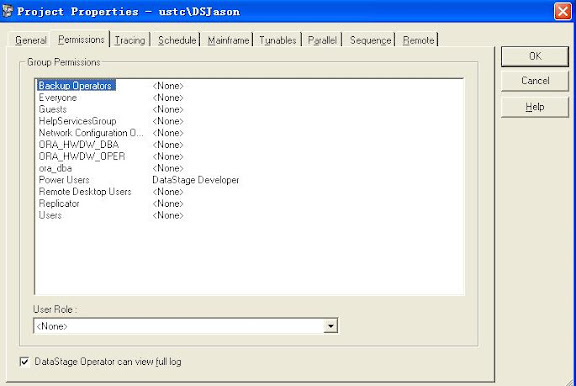576x386 pixels.
Task: Go to the Schedule tab
Action: pos(177,40)
